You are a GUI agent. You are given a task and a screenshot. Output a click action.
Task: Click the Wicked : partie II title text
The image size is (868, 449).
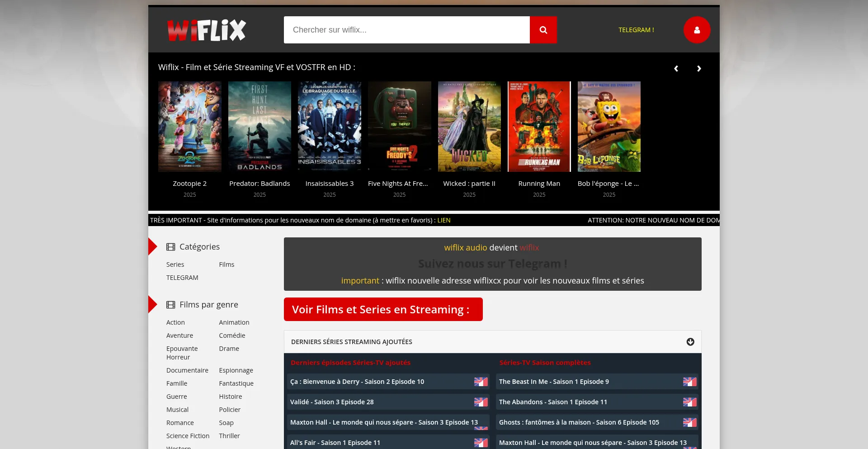click(469, 184)
